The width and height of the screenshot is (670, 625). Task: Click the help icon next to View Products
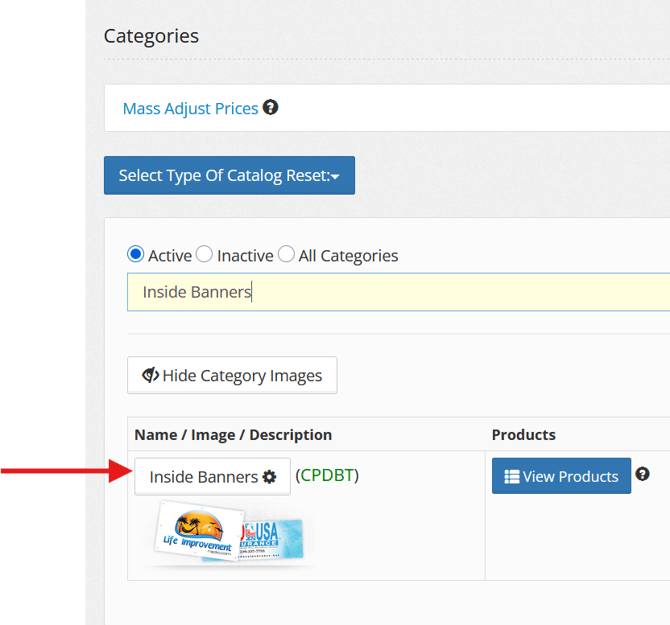click(643, 475)
